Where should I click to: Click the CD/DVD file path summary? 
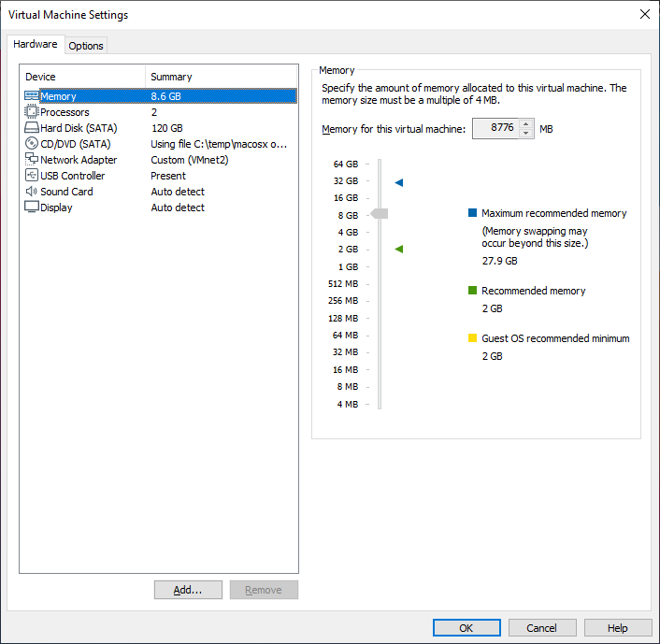coord(219,144)
